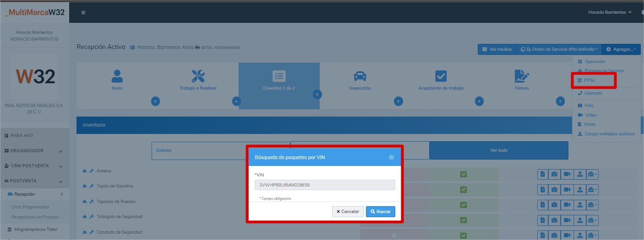
Task: Tick the empty checkbox in Candado de Seguridad row
Action: point(394,235)
